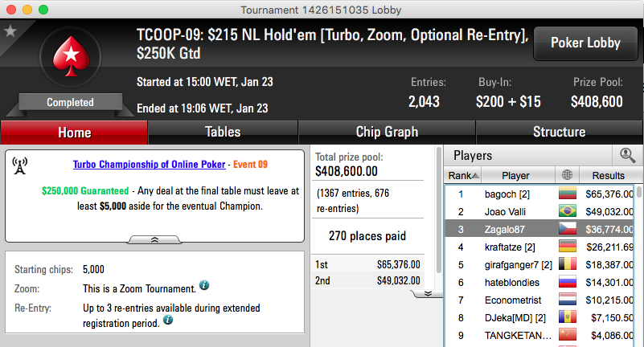Click the broadcast antenna icon
Screen dimensions: 644x347
click(20, 165)
